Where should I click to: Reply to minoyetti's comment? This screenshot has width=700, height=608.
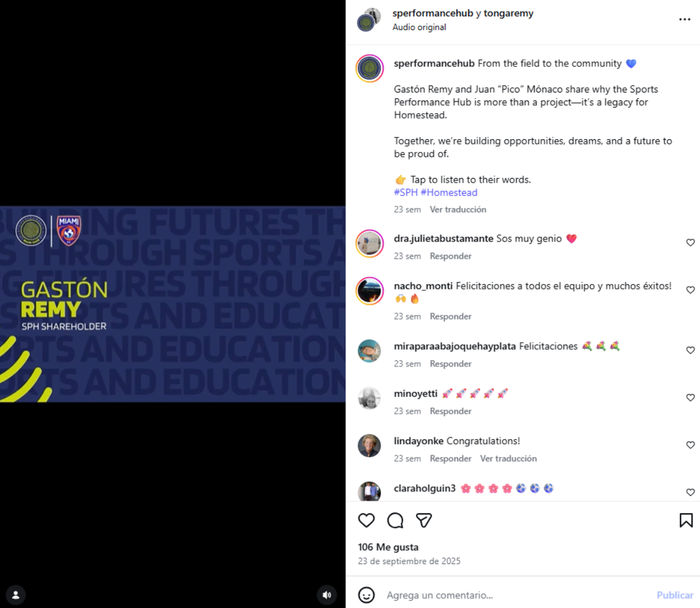(x=450, y=411)
